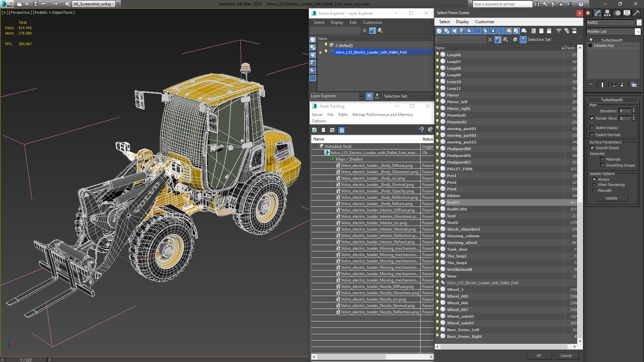This screenshot has width=644, height=362.
Task: Click Select Invert icon in Select From Scene
Action: point(549,31)
